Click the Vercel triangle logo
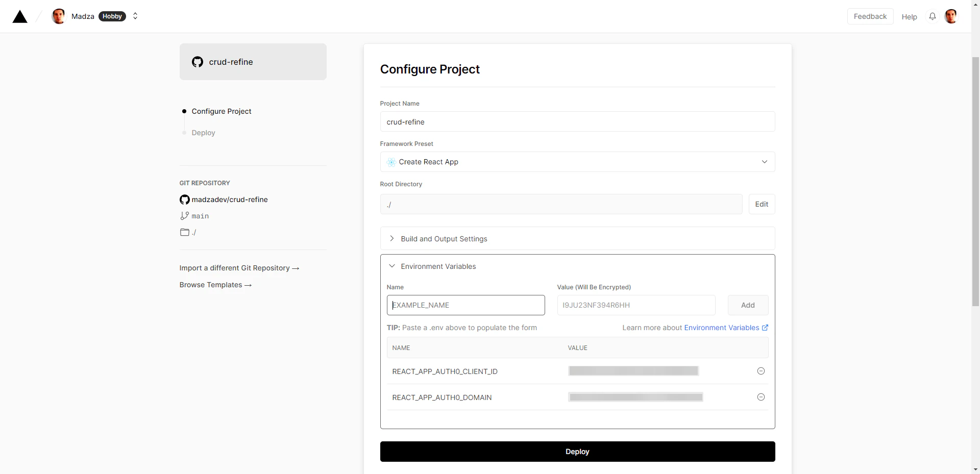The image size is (980, 474). pos(19,16)
